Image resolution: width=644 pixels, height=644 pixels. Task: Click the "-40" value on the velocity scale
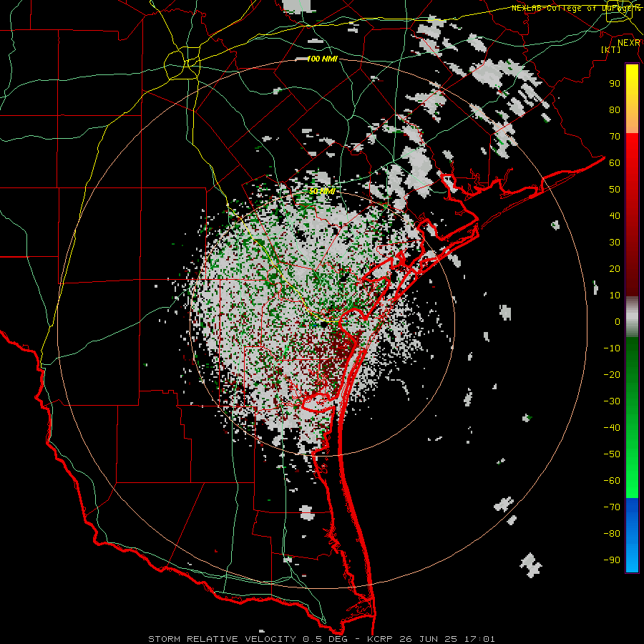(612, 428)
